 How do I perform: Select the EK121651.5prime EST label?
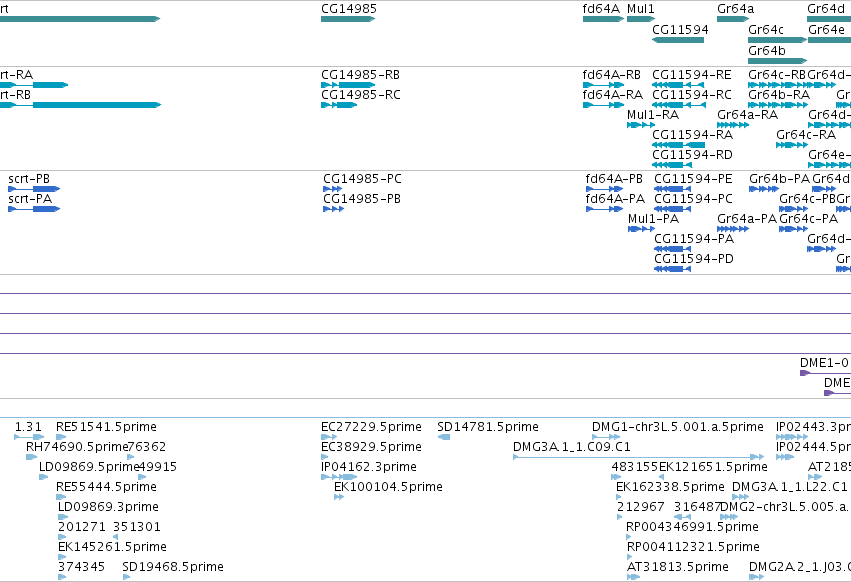(713, 467)
